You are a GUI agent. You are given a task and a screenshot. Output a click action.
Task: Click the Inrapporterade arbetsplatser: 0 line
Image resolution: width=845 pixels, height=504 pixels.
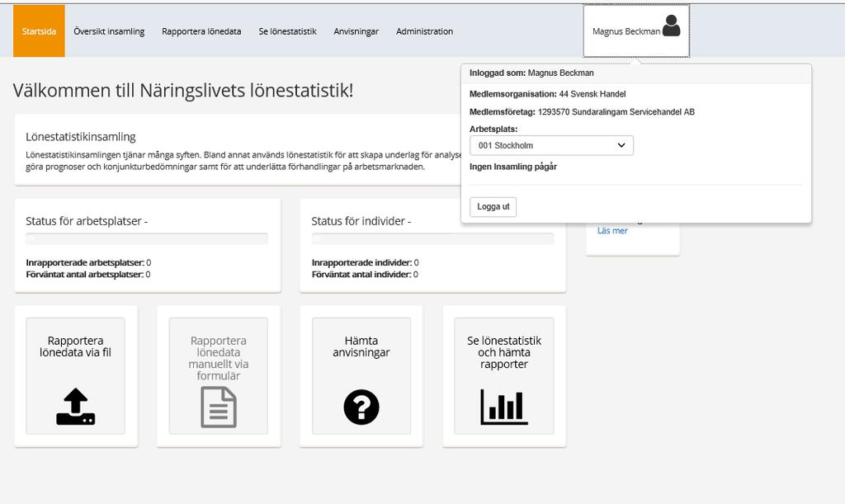(x=88, y=263)
